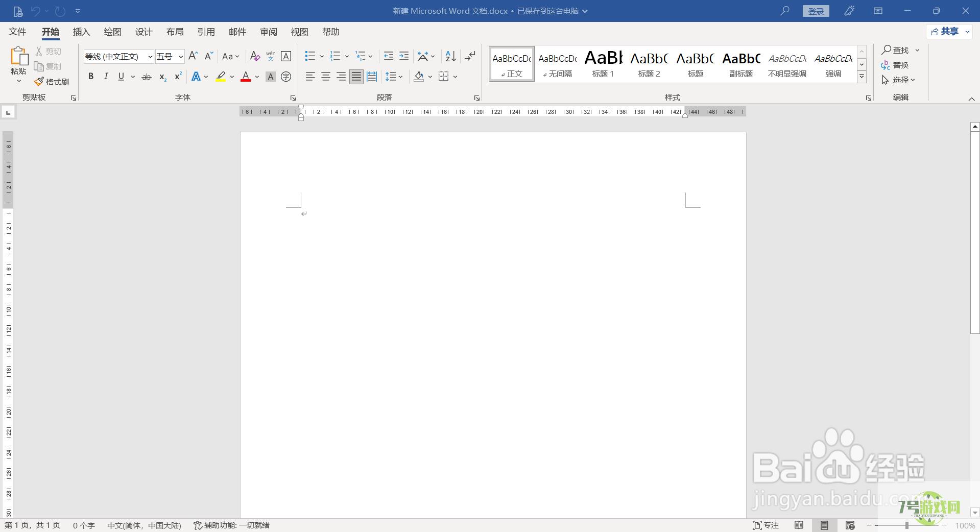Toggle Italic formatting

tap(106, 77)
